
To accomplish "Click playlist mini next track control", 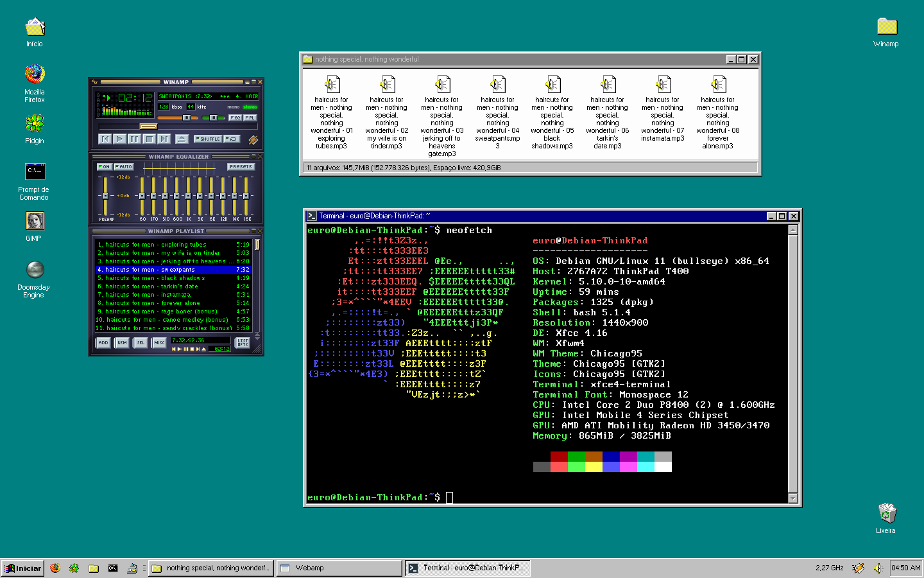I will click(198, 349).
